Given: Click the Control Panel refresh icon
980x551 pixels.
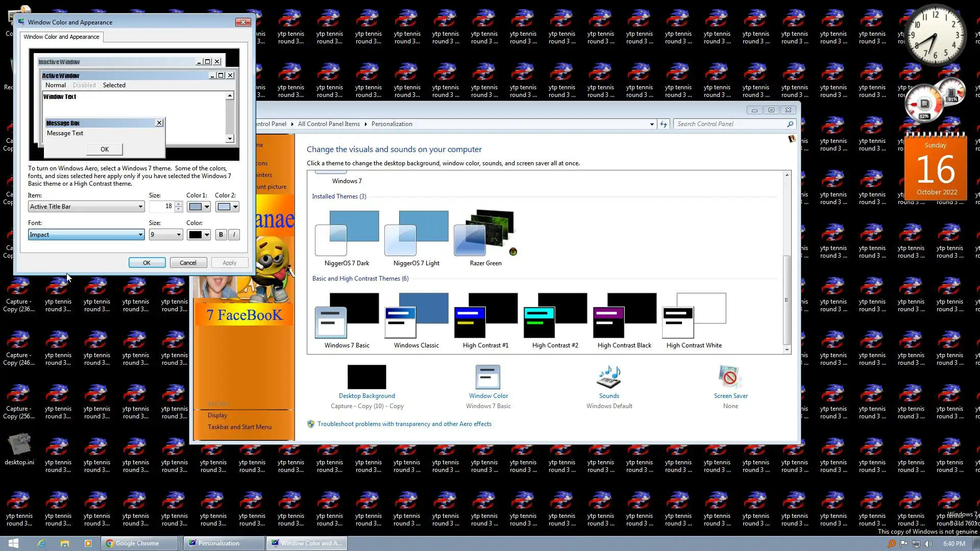Looking at the screenshot, I should coord(663,124).
